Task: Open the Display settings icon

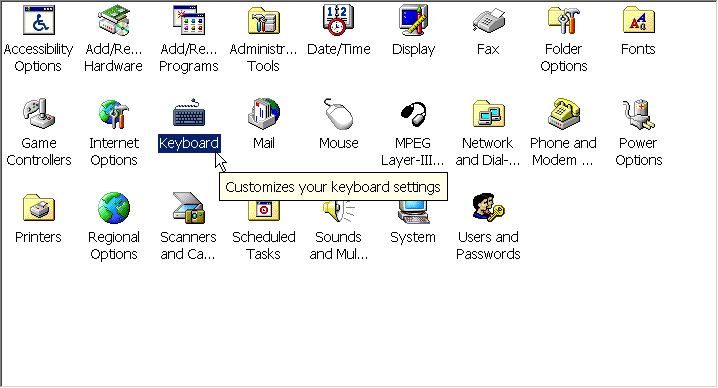Action: point(413,20)
